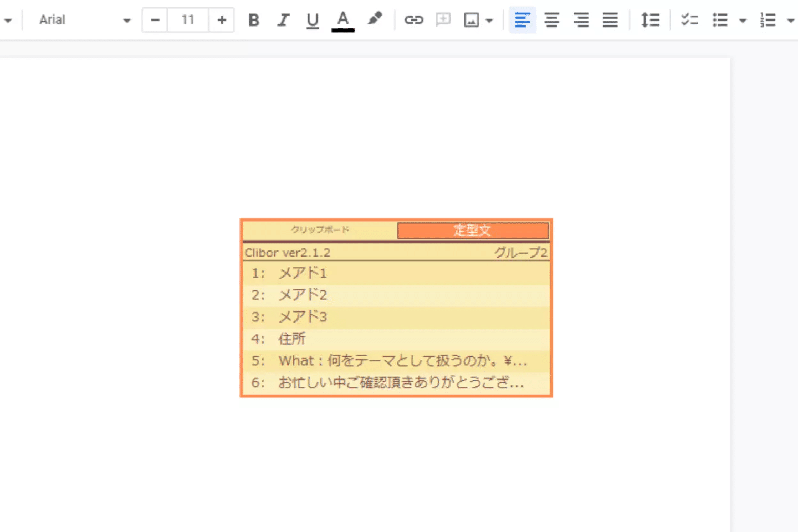Switch to the 定型文 tab
Screen dimensions: 798x532
(x=473, y=230)
